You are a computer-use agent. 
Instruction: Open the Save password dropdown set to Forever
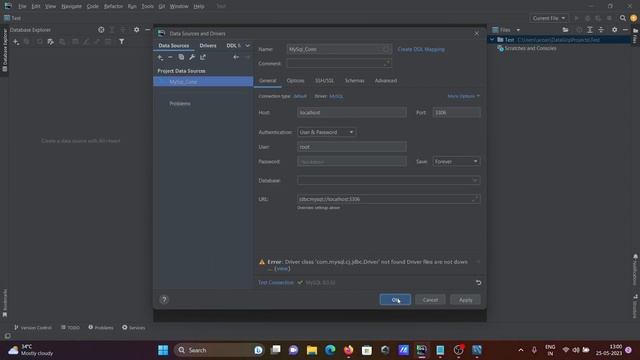[456, 162]
